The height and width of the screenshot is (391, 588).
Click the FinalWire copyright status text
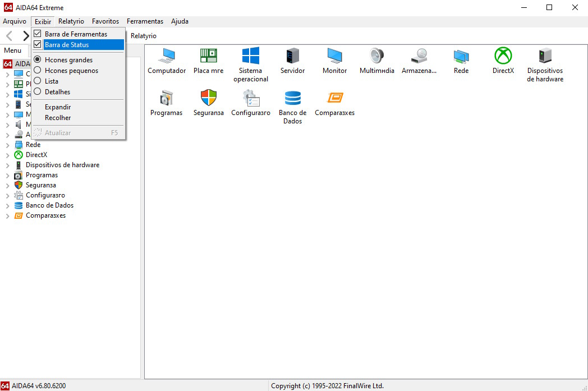point(327,386)
